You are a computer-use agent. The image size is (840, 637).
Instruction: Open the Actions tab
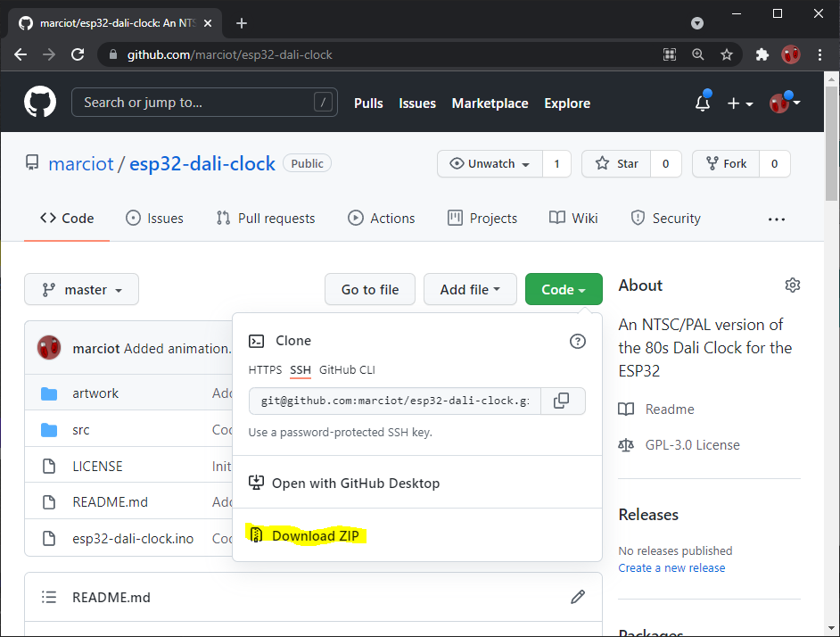pos(382,218)
